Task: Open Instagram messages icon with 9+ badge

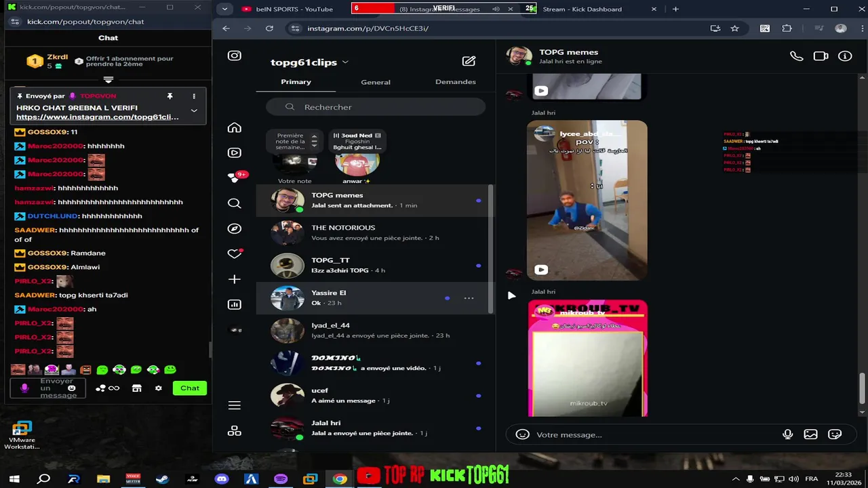Action: pos(235,177)
